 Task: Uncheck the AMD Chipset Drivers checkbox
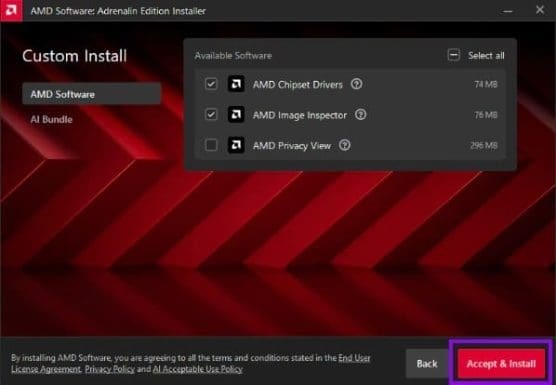[x=211, y=84]
